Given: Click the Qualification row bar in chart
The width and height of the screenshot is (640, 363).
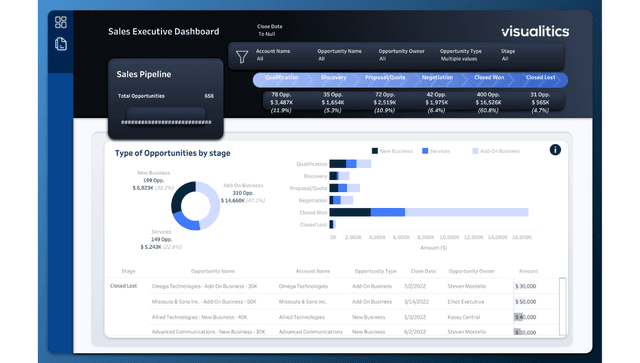Looking at the screenshot, I should click(x=350, y=164).
